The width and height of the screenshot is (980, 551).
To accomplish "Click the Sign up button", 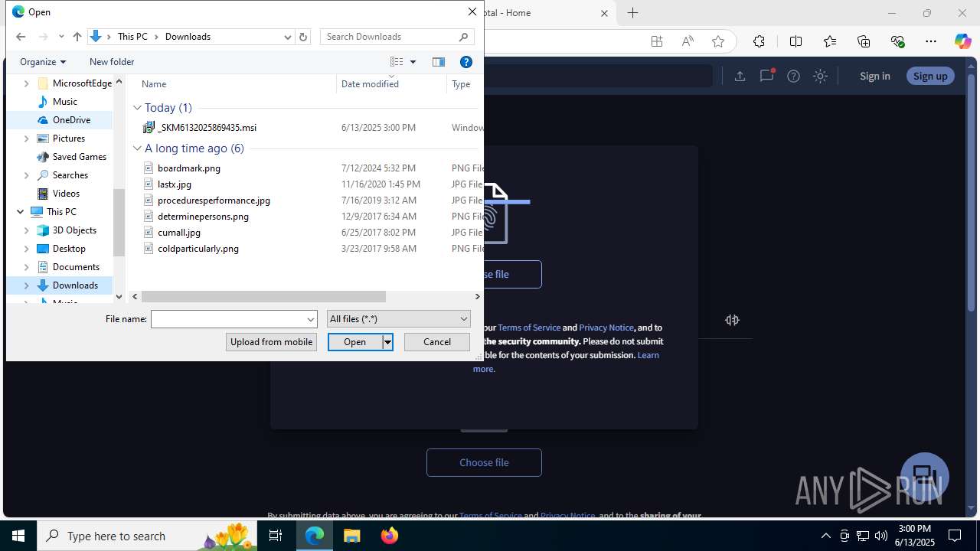I will (930, 76).
